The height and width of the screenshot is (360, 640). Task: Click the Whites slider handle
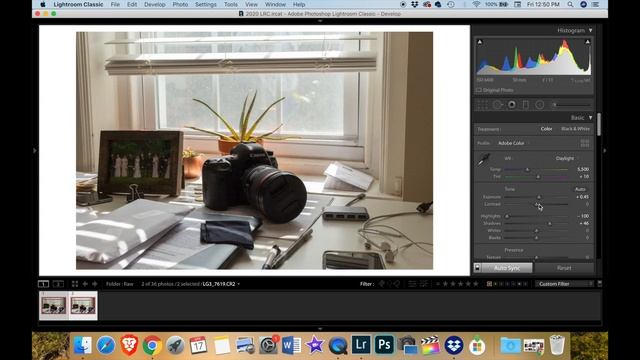pyautogui.click(x=536, y=231)
